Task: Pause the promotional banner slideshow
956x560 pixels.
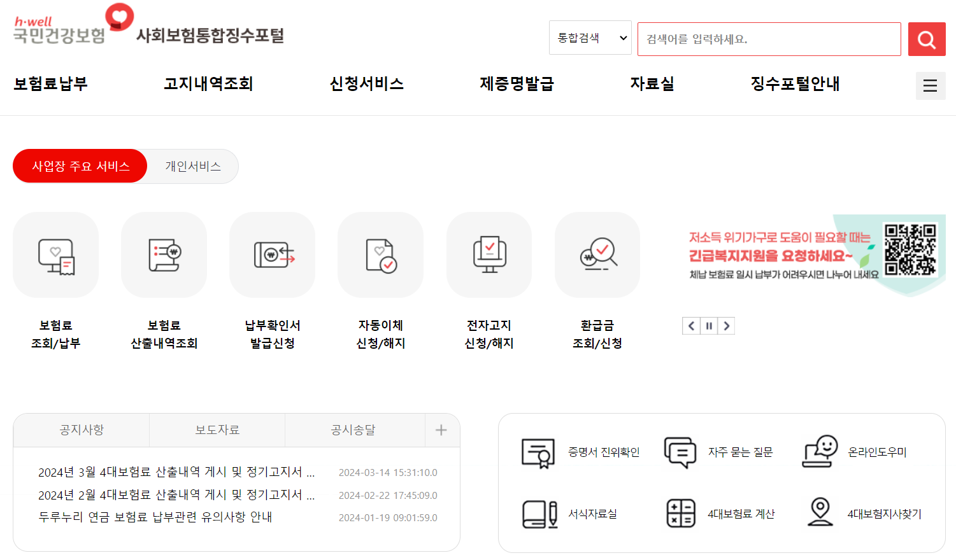Action: [x=708, y=325]
